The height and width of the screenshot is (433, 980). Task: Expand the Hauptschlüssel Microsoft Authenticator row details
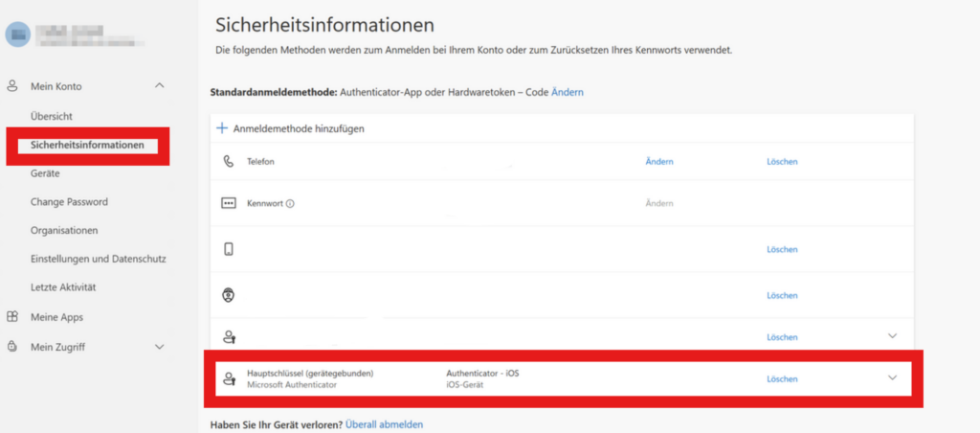tap(893, 378)
